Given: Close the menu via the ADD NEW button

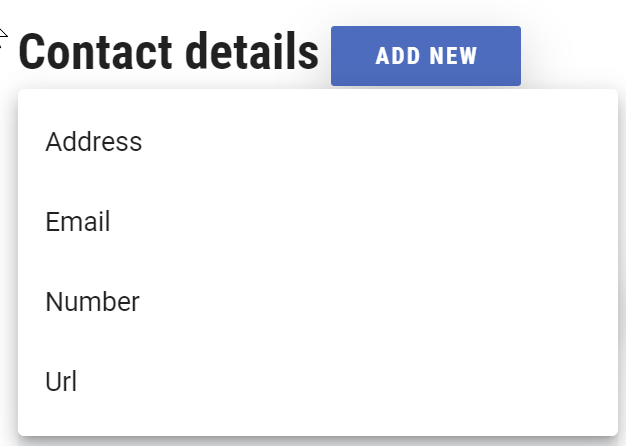Looking at the screenshot, I should (x=425, y=56).
